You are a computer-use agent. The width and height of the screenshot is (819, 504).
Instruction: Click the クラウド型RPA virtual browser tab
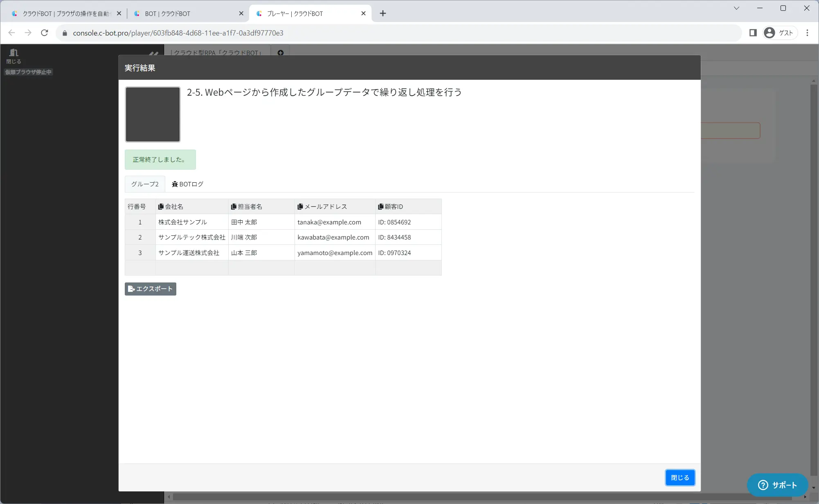(217, 52)
